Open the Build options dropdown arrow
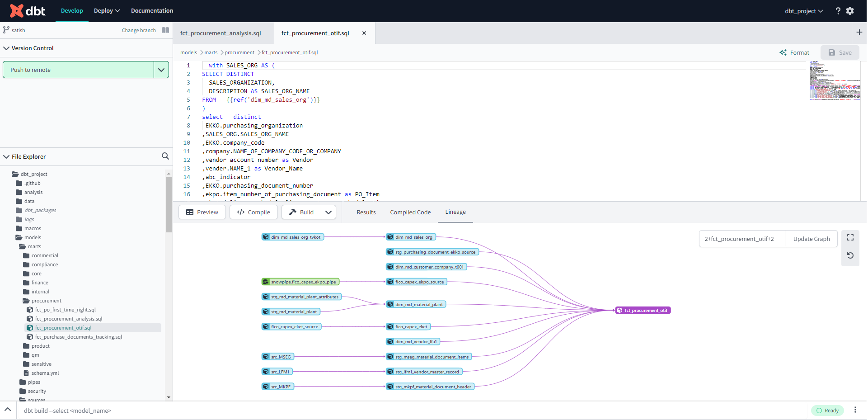The image size is (868, 420). (x=328, y=212)
